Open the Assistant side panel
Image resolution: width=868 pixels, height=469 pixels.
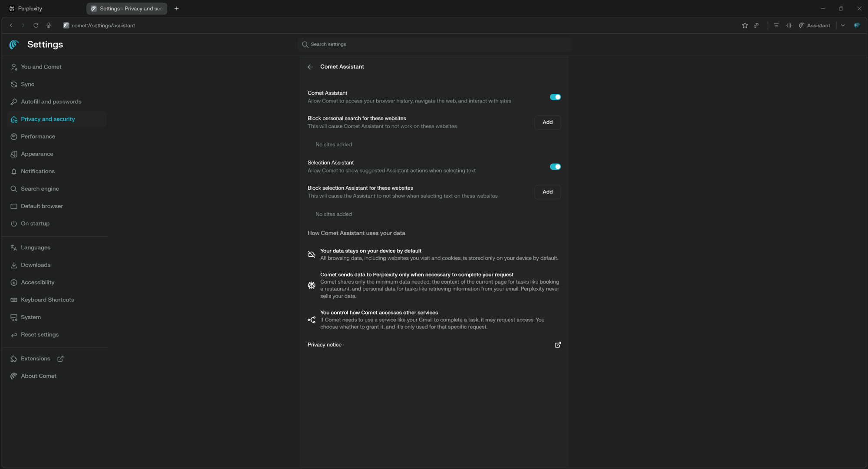(815, 26)
